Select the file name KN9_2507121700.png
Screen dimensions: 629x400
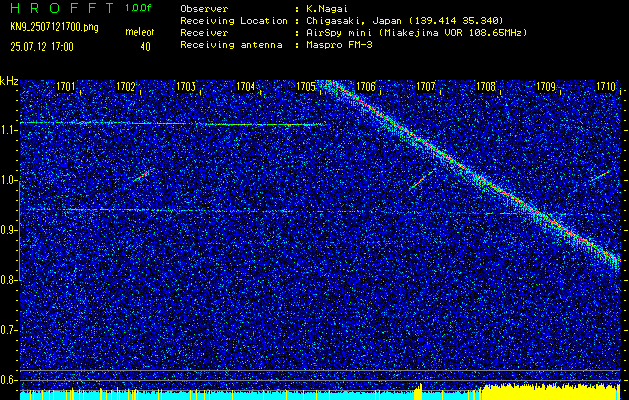pyautogui.click(x=54, y=28)
